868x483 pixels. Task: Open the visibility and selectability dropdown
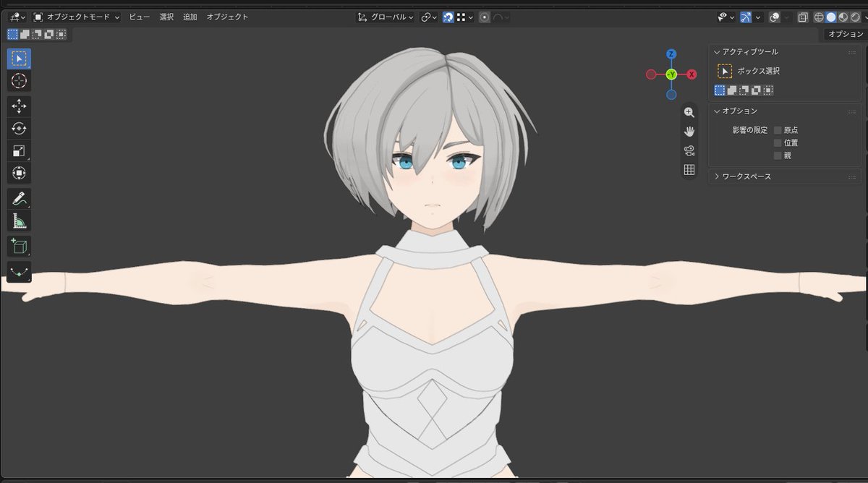(726, 17)
